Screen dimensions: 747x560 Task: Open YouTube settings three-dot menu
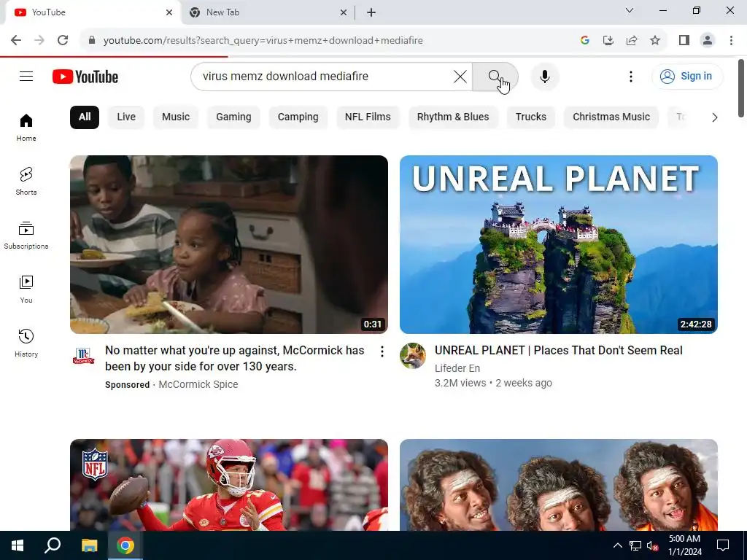pos(631,76)
